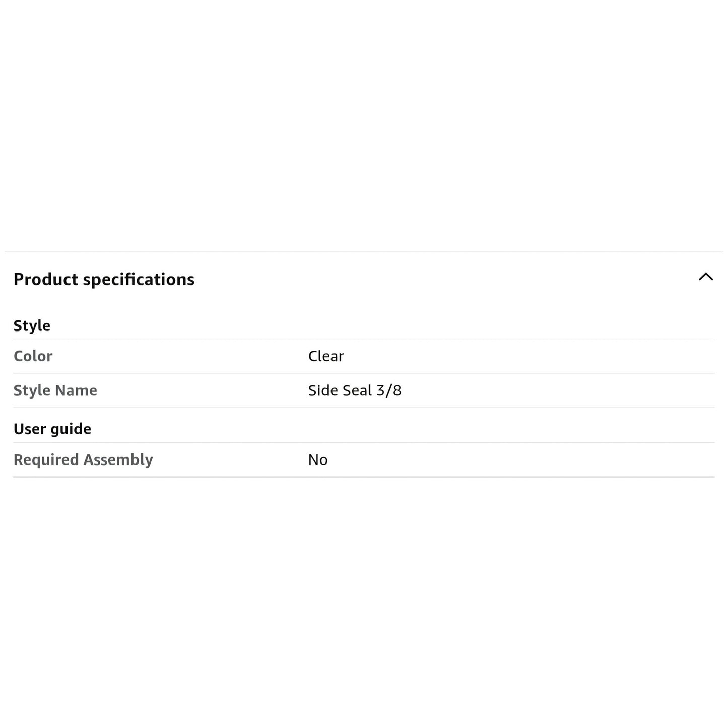Click the divider line above Product specifications
728x728 pixels.
point(364,251)
